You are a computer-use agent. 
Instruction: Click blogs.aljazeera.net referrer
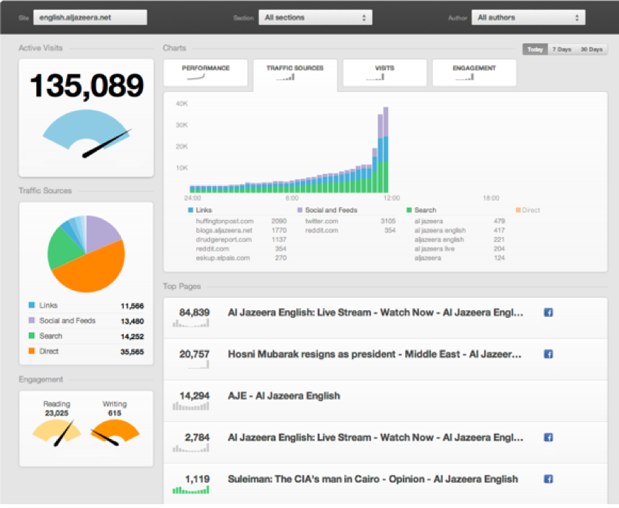(224, 230)
